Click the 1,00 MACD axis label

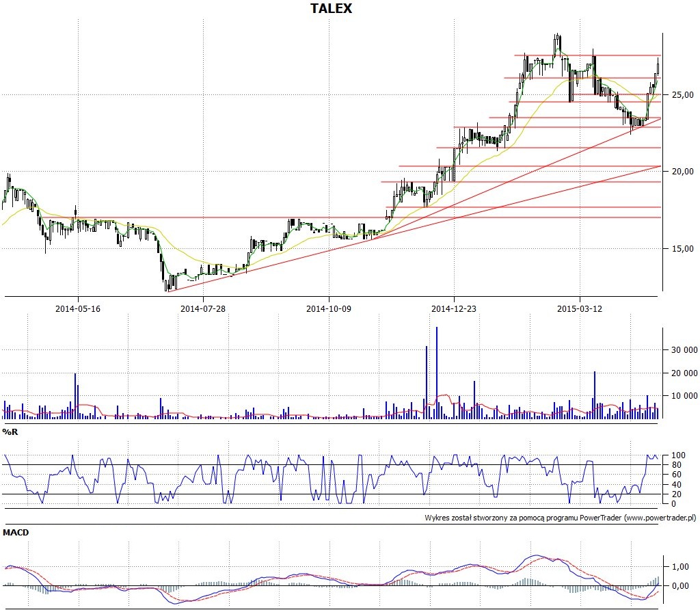[681, 567]
